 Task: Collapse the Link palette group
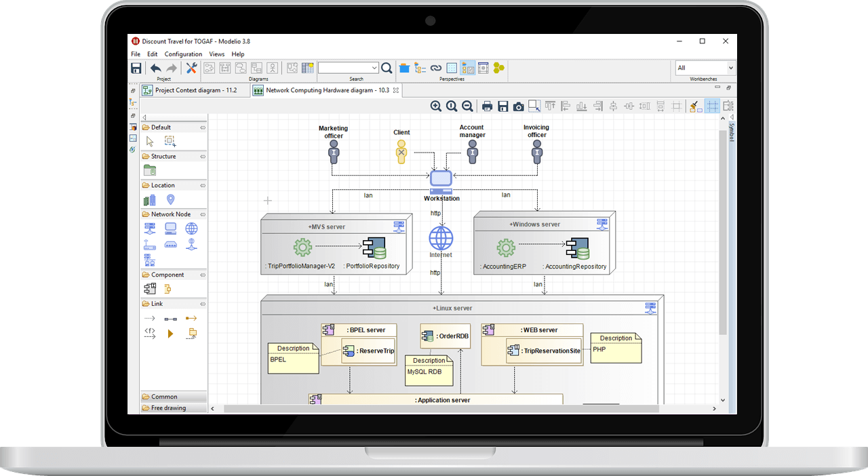point(202,304)
